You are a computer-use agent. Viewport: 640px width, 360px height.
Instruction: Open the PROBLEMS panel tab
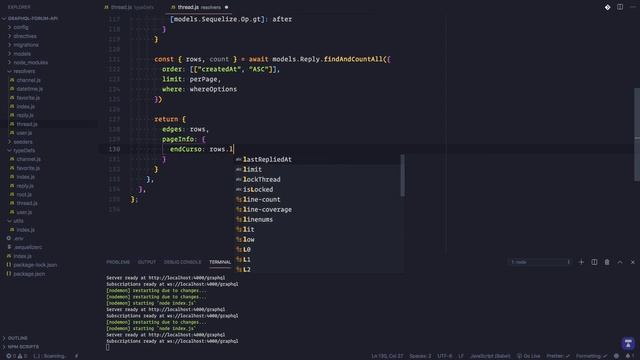[118, 262]
